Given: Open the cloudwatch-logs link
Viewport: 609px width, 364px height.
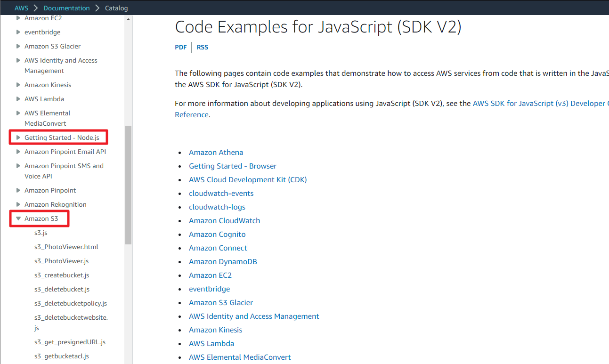Looking at the screenshot, I should click(x=217, y=207).
